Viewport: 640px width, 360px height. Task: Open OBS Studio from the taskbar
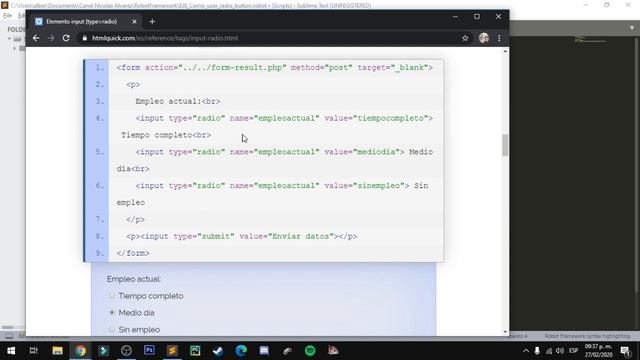coord(126,351)
